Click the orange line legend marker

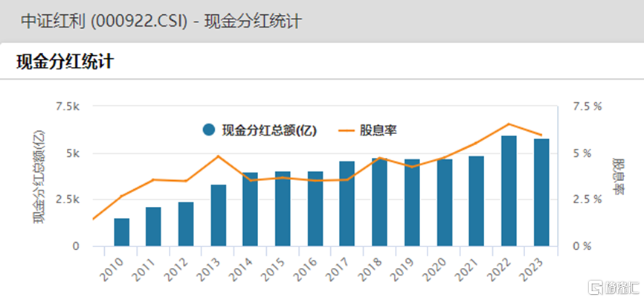347,131
